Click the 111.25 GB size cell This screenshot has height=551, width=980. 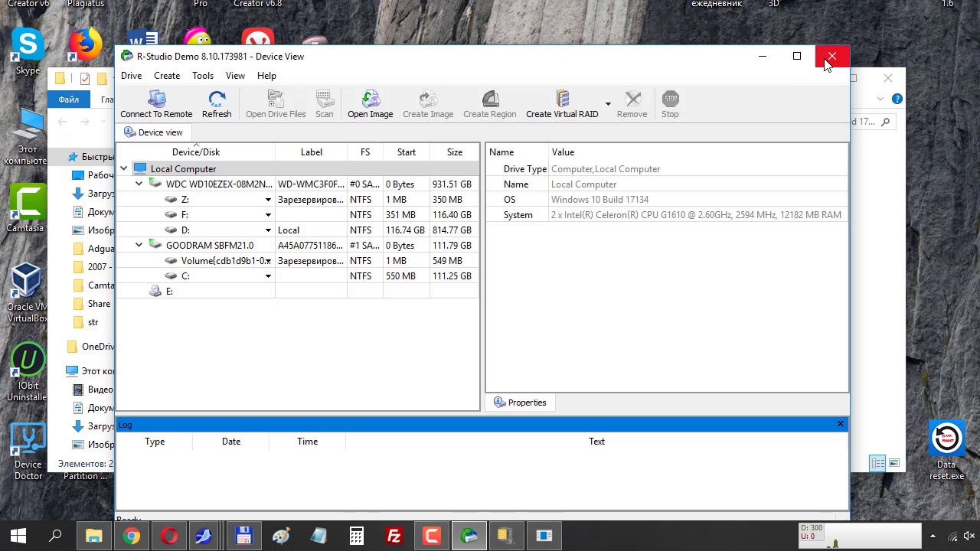tap(452, 276)
